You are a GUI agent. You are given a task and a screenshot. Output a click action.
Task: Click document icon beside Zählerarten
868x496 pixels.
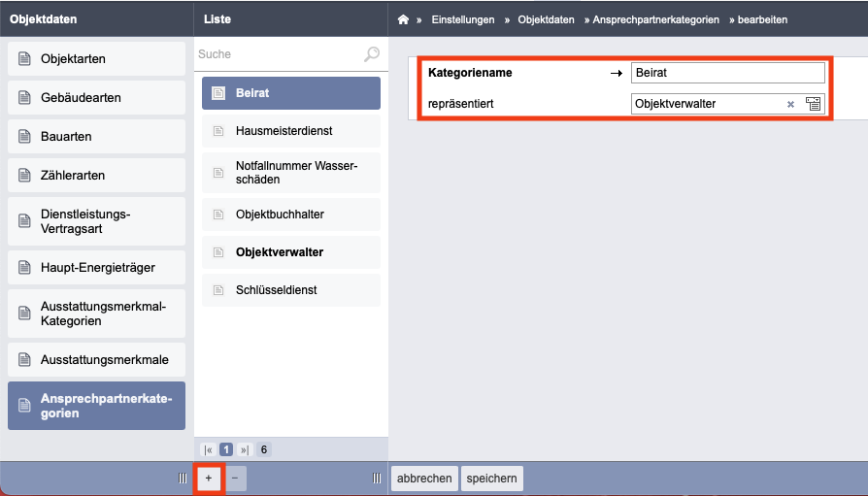coord(24,175)
